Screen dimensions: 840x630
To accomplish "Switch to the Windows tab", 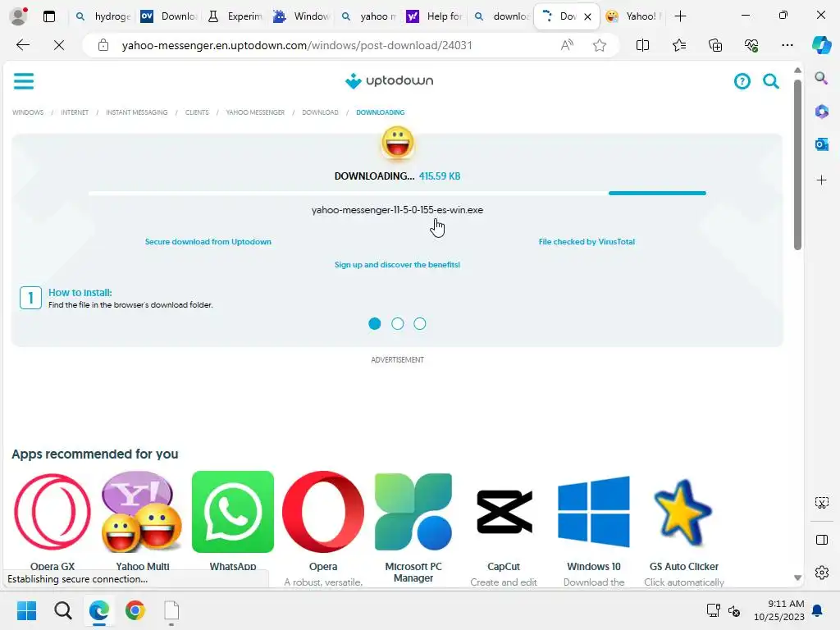I will [302, 16].
